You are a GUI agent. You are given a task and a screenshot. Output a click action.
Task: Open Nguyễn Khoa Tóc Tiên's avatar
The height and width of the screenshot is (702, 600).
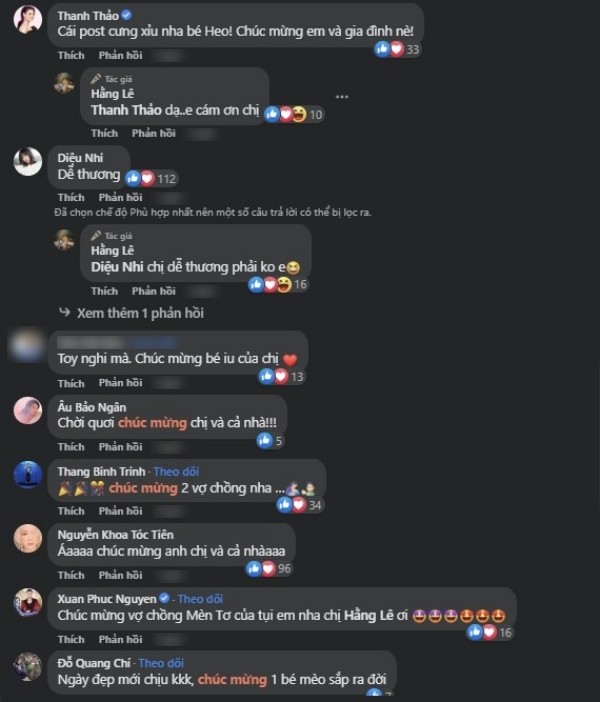click(28, 539)
